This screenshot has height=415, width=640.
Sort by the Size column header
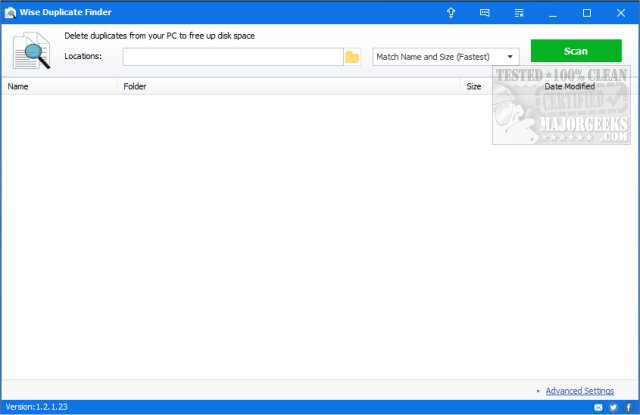coord(474,87)
